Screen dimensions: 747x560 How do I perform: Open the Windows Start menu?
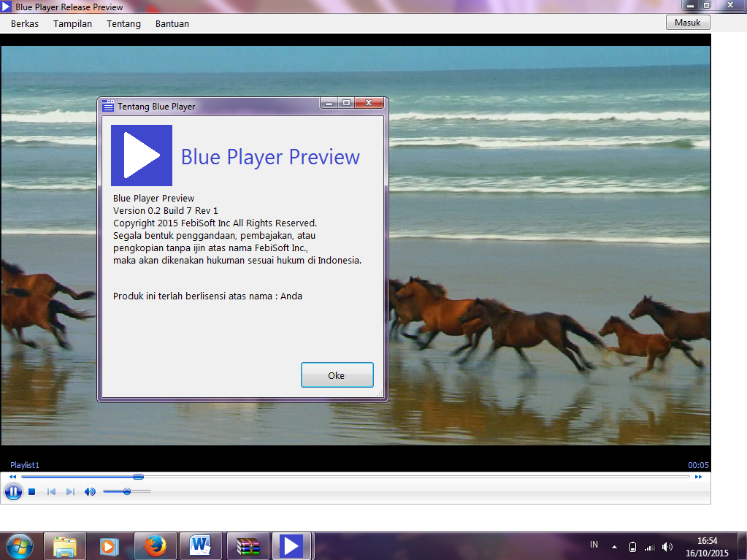[20, 545]
